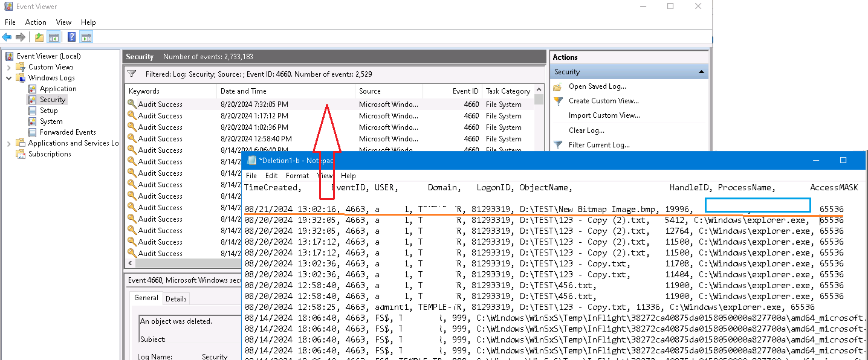
Task: Click the 'AccessMASK' header text in Notepad
Action: (834, 188)
